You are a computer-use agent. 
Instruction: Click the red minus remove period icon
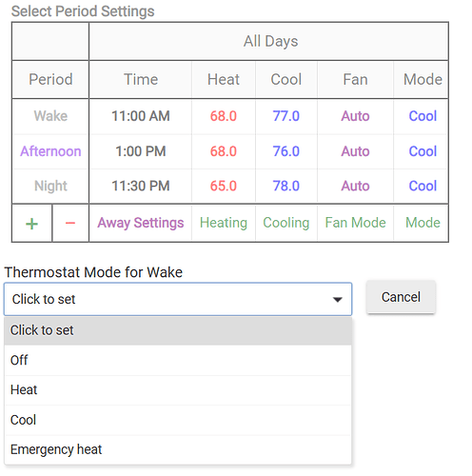[x=70, y=223]
